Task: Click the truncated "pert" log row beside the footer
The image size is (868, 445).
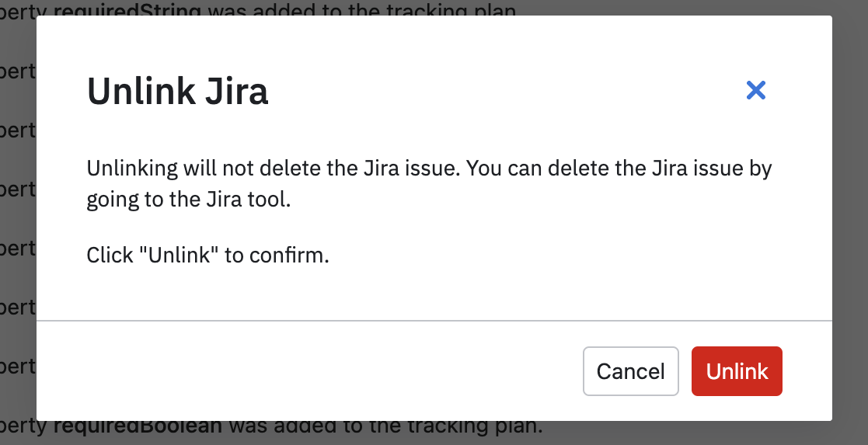Action: [x=18, y=367]
